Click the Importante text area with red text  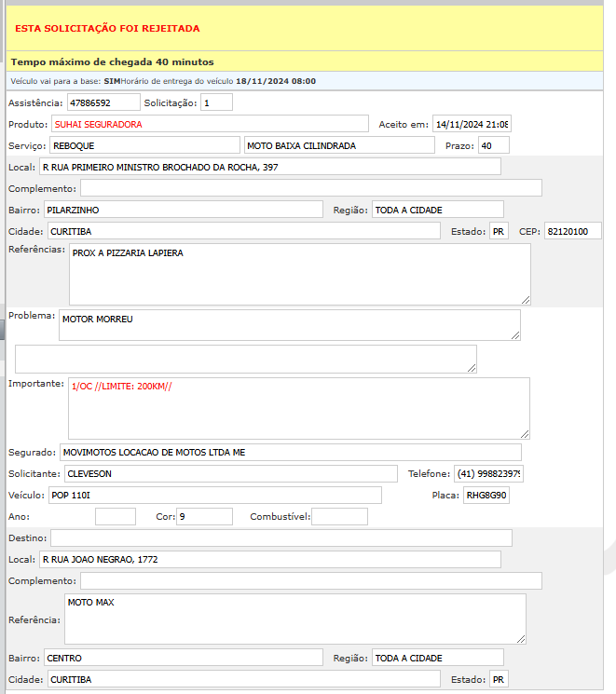pyautogui.click(x=299, y=408)
